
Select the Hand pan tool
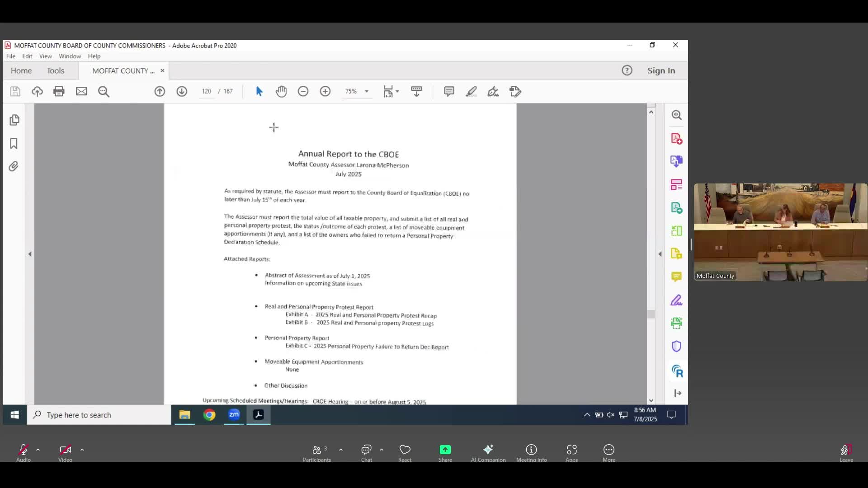(x=281, y=91)
